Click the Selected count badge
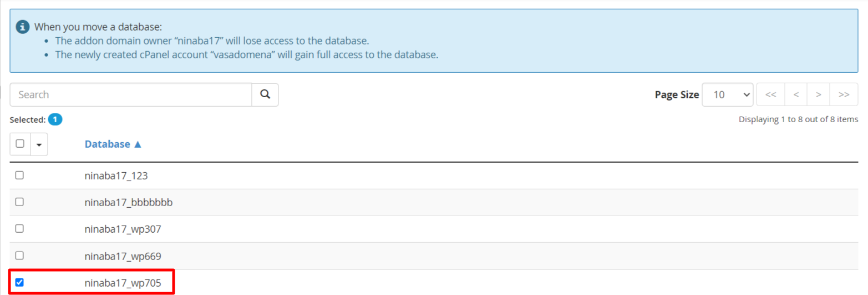The width and height of the screenshot is (868, 295). coord(55,119)
